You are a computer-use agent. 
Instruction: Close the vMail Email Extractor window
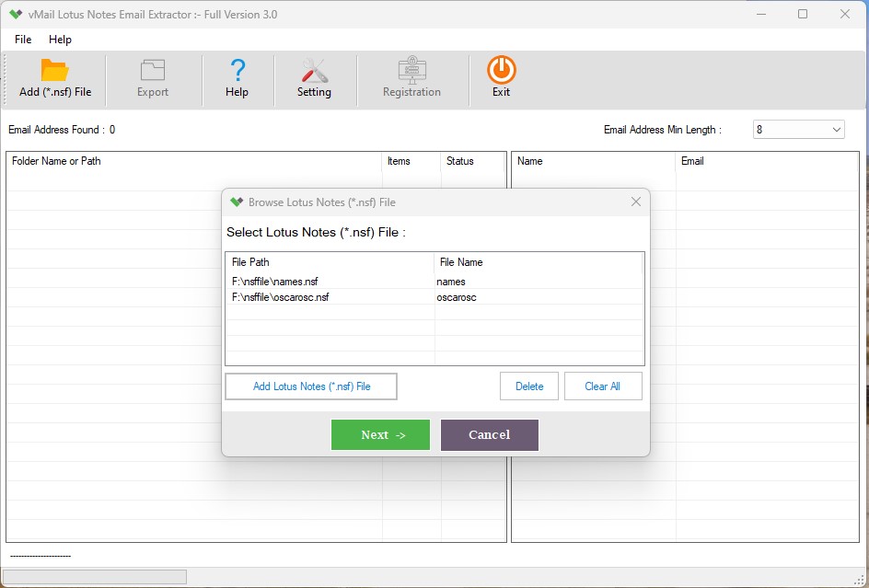click(845, 15)
